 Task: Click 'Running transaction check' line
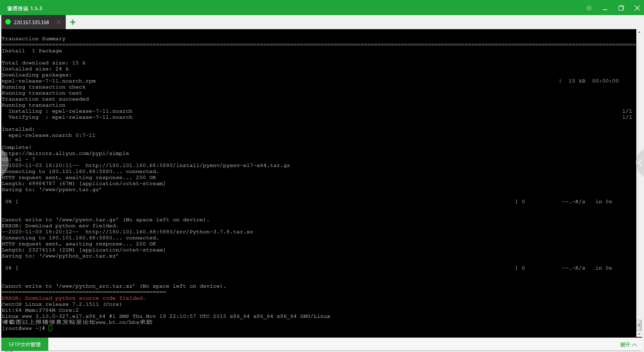(44, 87)
